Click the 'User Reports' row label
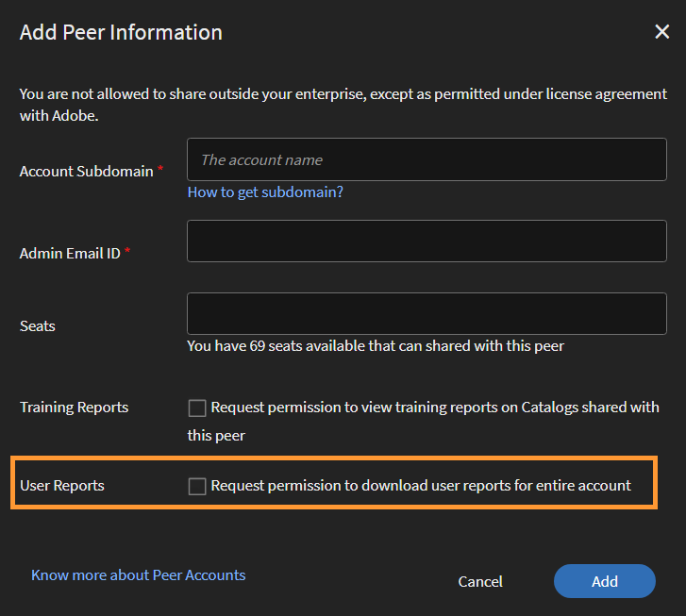Image resolution: width=686 pixels, height=616 pixels. click(62, 486)
